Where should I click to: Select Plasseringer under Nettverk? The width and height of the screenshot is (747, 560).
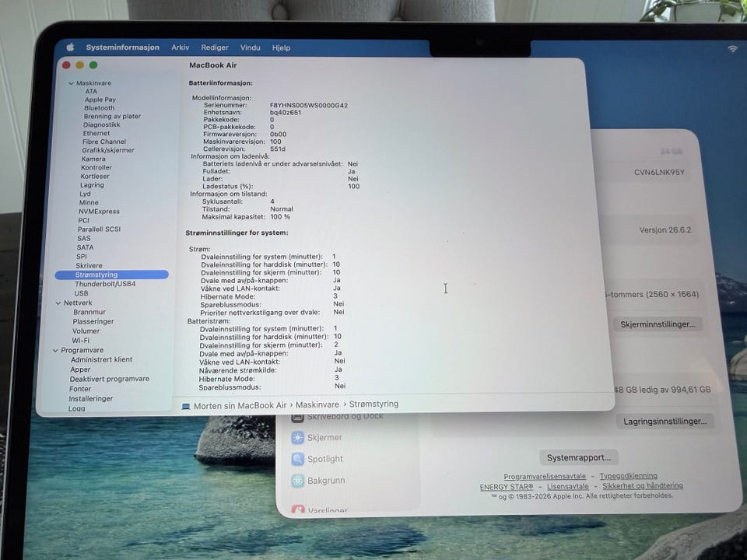93,322
